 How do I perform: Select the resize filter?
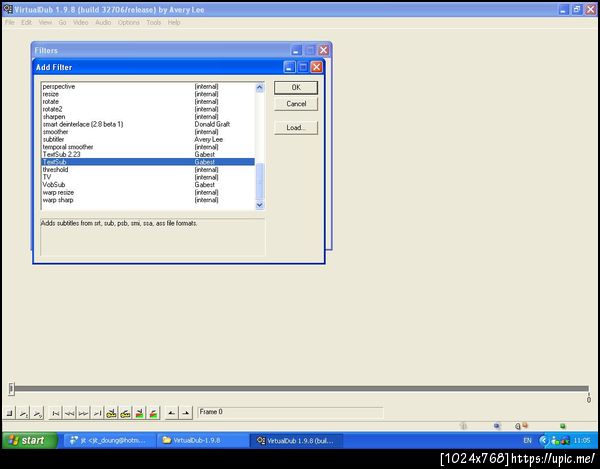[x=148, y=94]
